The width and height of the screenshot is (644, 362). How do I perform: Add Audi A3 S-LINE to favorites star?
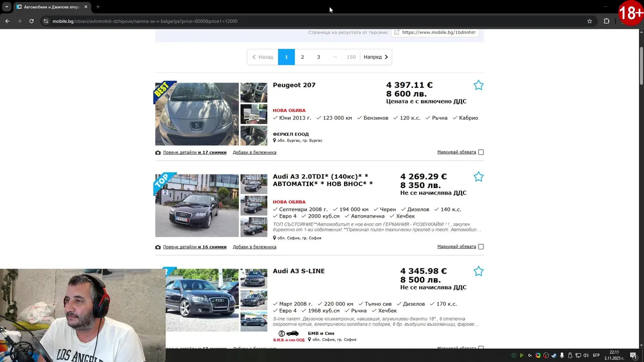[x=478, y=271]
